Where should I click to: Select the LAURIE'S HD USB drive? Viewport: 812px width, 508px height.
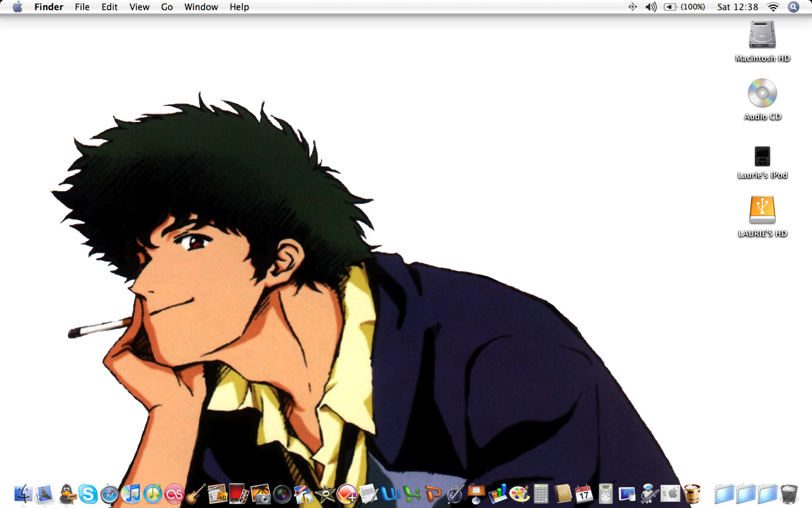[x=763, y=217]
